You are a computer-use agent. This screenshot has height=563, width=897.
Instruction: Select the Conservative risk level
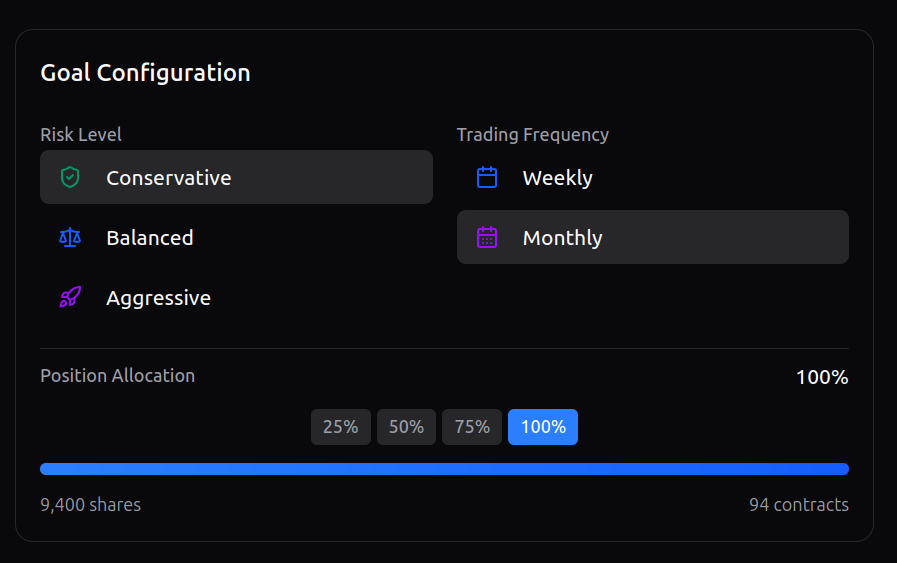click(x=236, y=178)
